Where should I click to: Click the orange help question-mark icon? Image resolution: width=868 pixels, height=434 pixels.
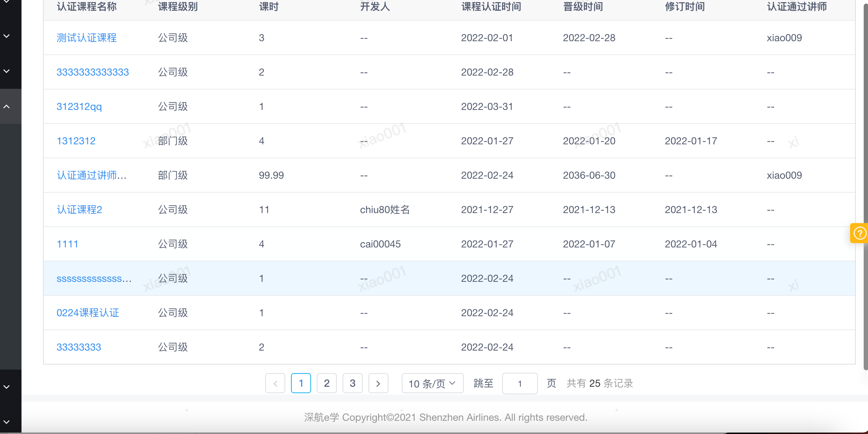pyautogui.click(x=860, y=233)
